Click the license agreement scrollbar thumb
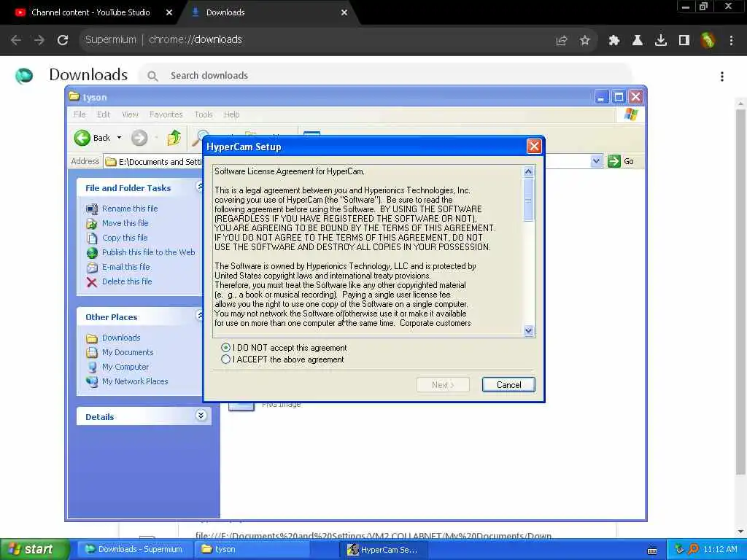Viewport: 747px width, 560px height. point(528,200)
